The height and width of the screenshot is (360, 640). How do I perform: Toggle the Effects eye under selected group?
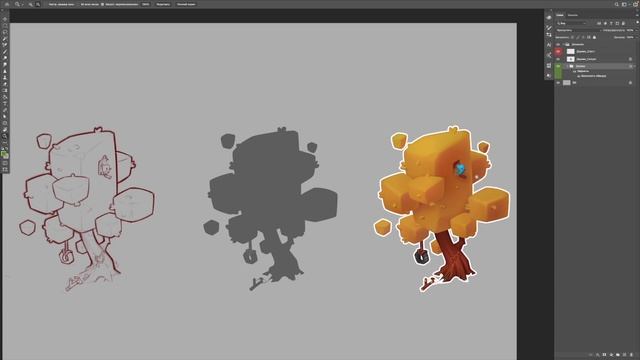coord(574,71)
